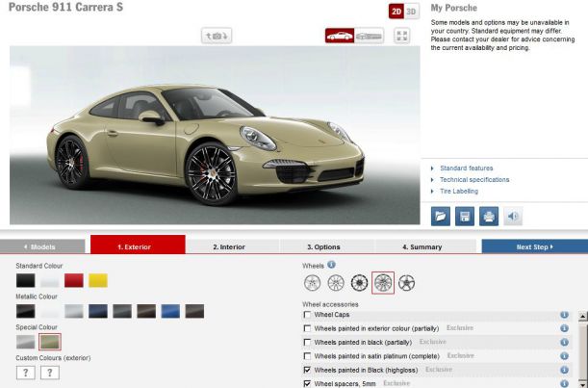Screen dimensions: 588x388
Task: Pick the silver special colour swatch
Action: click(25, 342)
